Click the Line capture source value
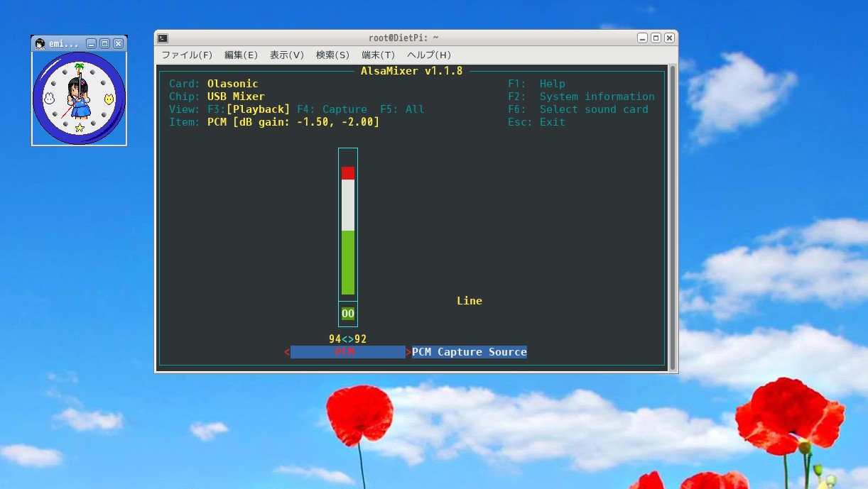Viewport: 868px width, 489px height. click(470, 301)
